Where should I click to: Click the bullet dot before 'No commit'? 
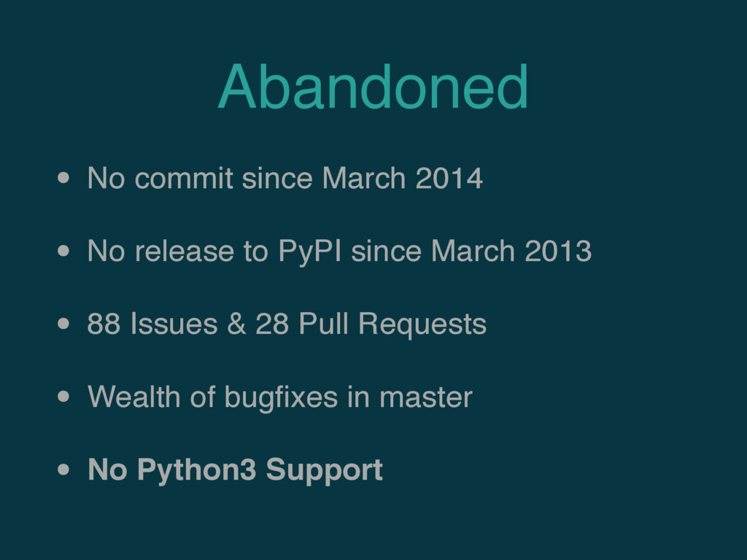[x=63, y=178]
